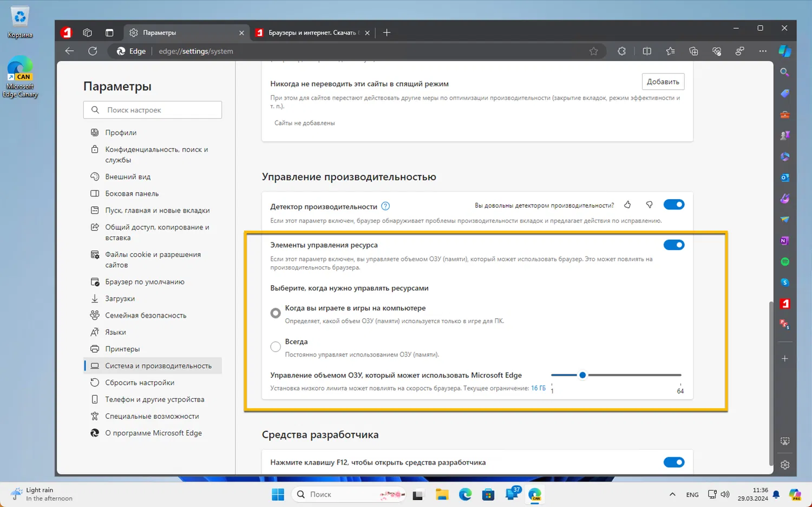Open a new tab with the plus button
812x507 pixels.
[387, 32]
